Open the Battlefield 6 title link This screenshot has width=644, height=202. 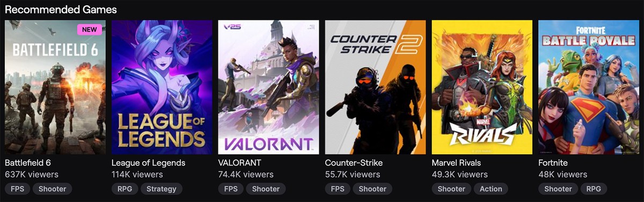pos(28,162)
